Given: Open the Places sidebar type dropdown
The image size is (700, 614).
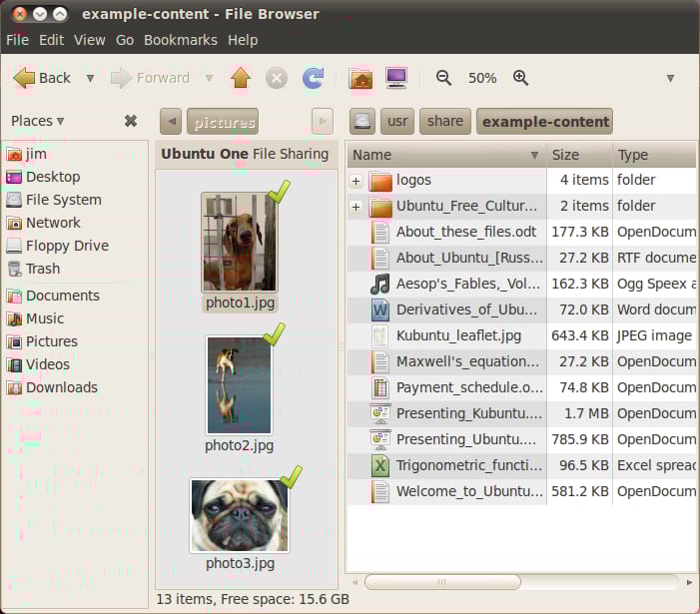Looking at the screenshot, I should 38,121.
